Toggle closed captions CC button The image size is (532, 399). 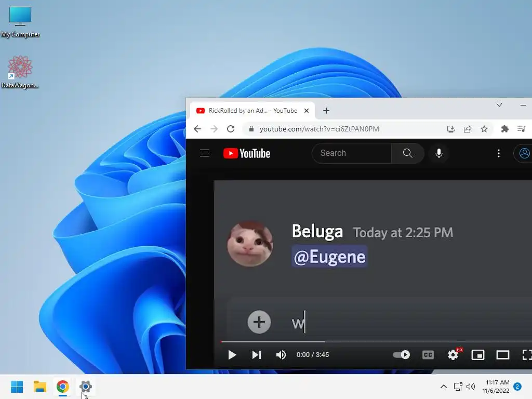coord(428,355)
